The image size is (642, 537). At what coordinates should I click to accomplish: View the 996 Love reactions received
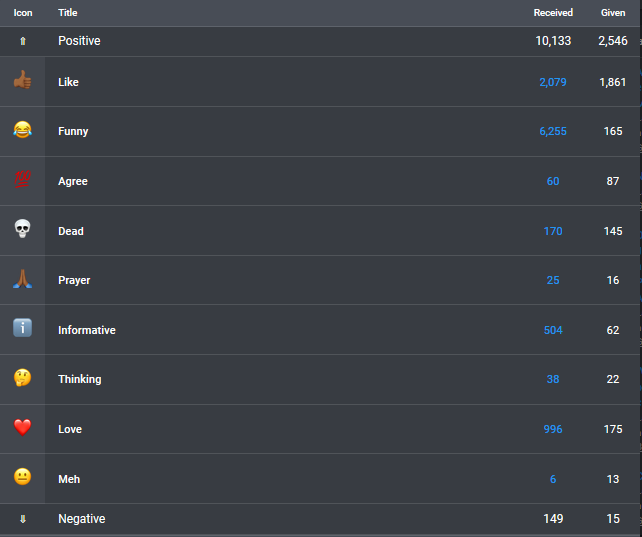click(x=553, y=429)
